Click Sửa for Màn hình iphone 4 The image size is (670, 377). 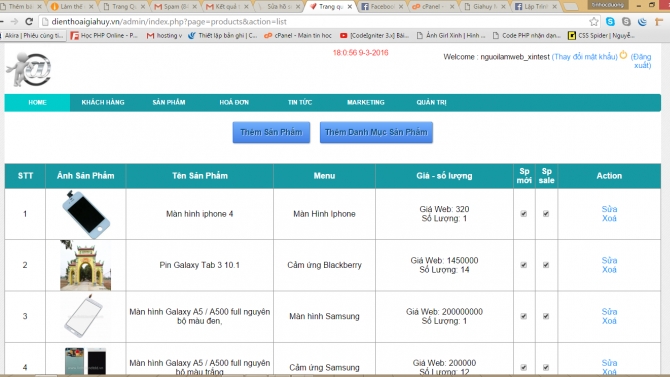(x=609, y=209)
